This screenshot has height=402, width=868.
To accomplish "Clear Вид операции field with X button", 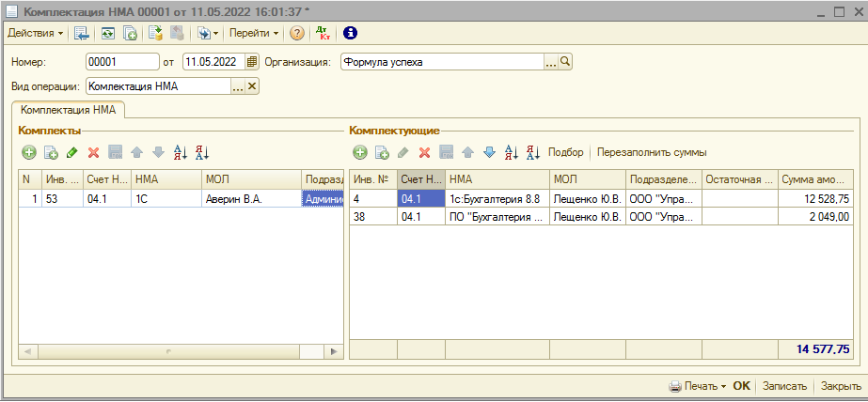I will [252, 86].
